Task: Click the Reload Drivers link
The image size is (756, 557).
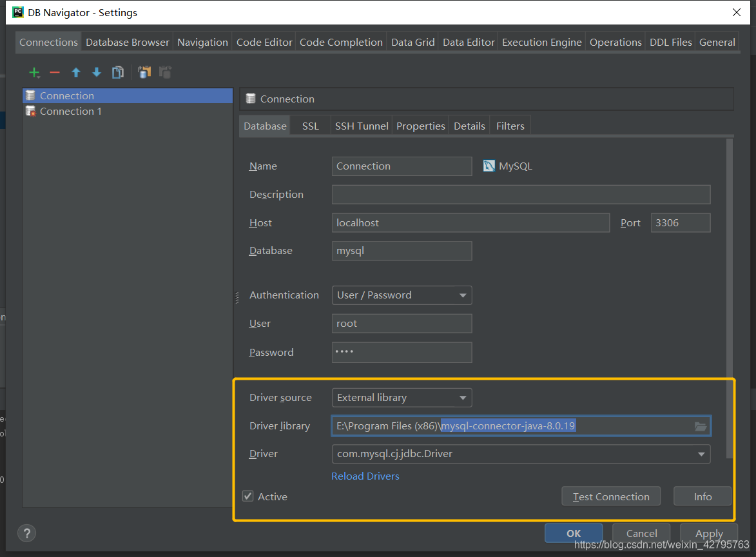Action: tap(365, 476)
